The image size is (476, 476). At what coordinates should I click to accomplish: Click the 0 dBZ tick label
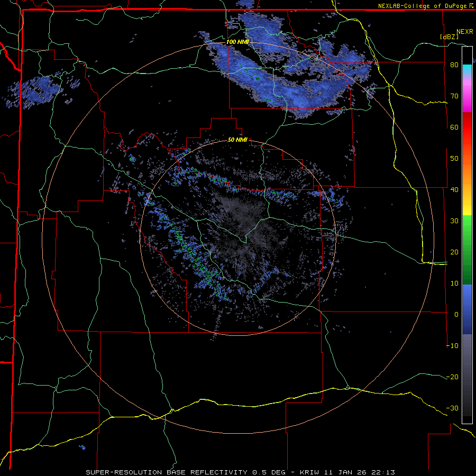coord(456,315)
